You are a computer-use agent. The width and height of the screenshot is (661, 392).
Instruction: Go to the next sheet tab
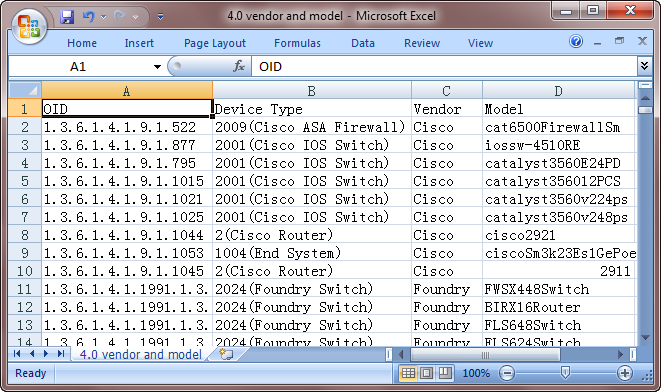click(46, 354)
